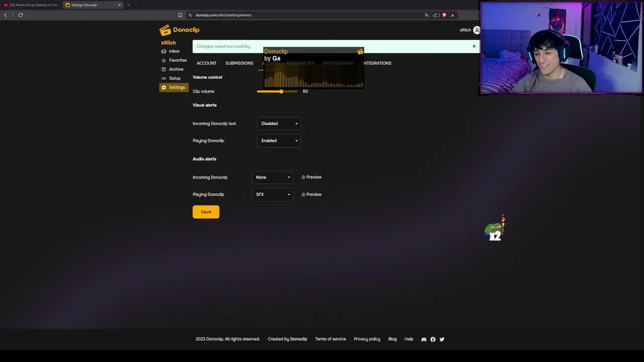Open Settings in the sidebar
Viewport: 644px width, 362px height.
[174, 87]
